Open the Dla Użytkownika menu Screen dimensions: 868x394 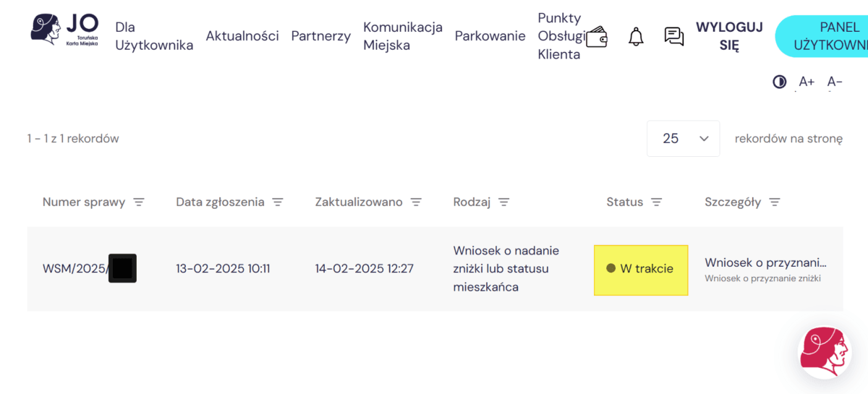(154, 36)
